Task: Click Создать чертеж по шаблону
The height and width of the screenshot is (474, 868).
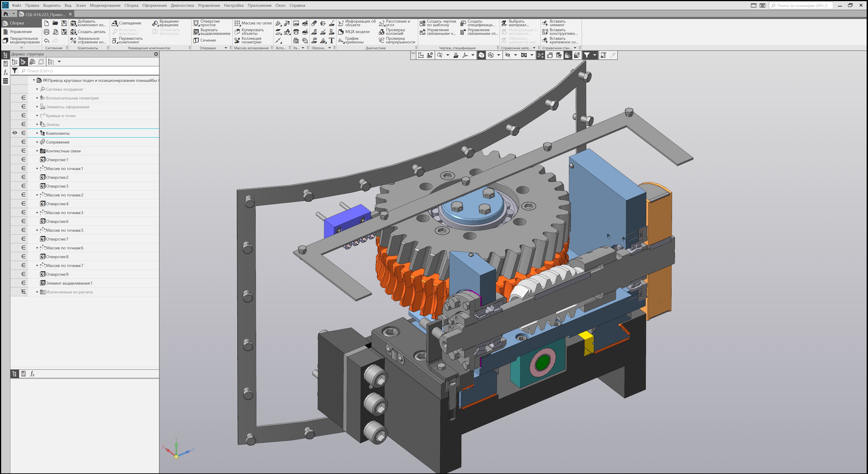Action: point(438,23)
